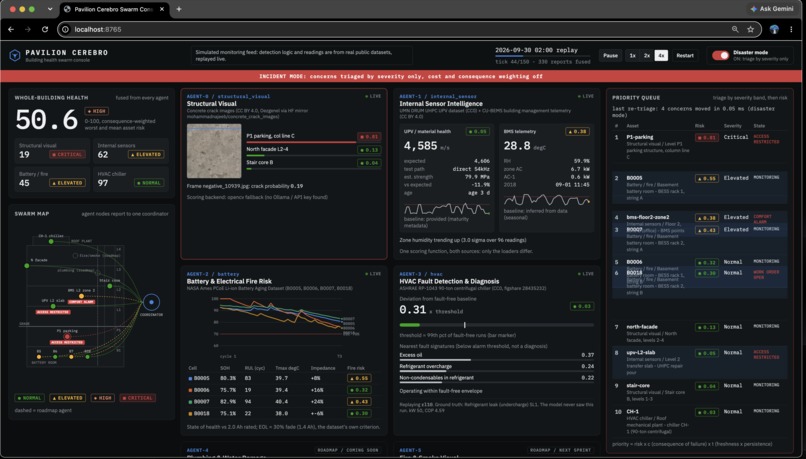Click the BMS L2 zone 2 amber node
Screen dimensions: 806x459
pyautogui.click(x=81, y=296)
